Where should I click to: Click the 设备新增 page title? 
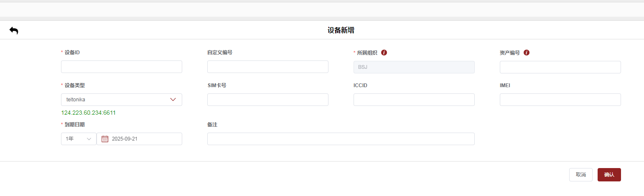[341, 30]
